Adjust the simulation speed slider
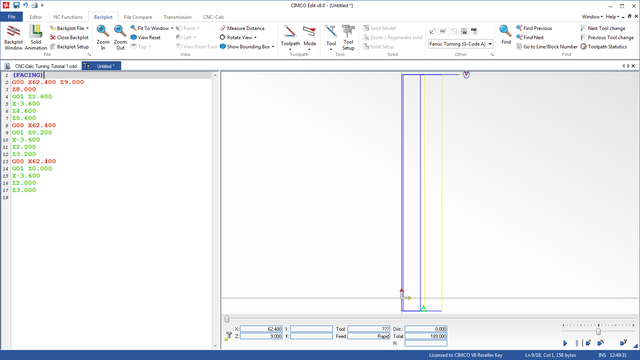 coord(598,331)
